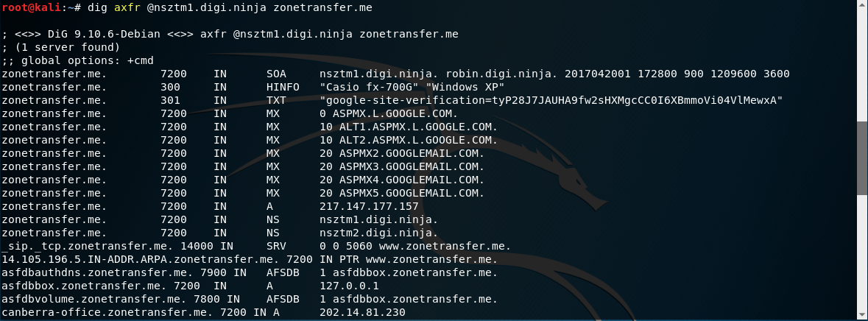This screenshot has width=868, height=321.
Task: Click the ALT1.ASPMX.L.GOOGLE.COM. entry
Action: pyautogui.click(x=415, y=127)
